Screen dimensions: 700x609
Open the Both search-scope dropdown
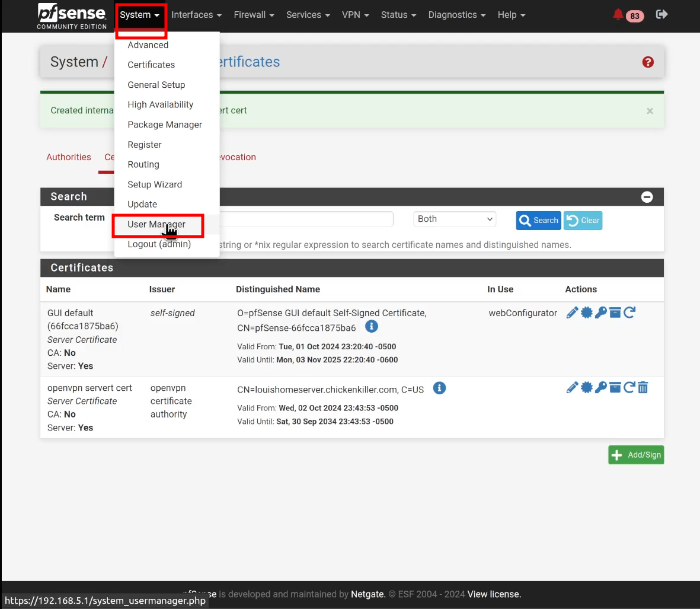[x=455, y=219]
